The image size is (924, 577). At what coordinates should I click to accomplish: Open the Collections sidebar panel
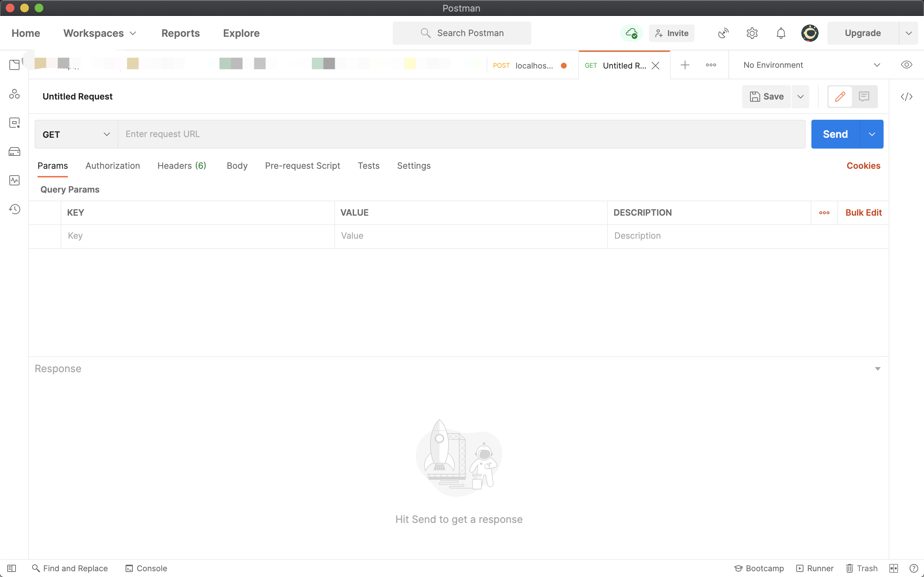[14, 65]
